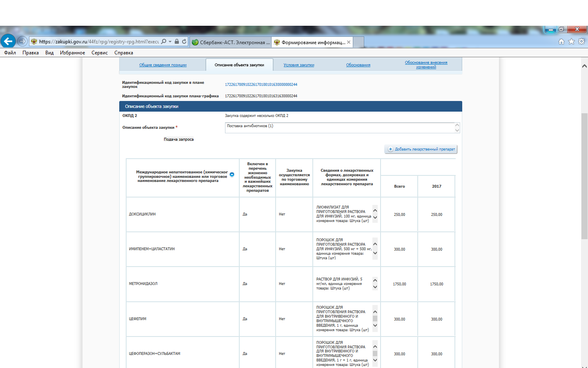
Task: Switch to the Сбербанк-АСТ browser tab
Action: [x=231, y=42]
